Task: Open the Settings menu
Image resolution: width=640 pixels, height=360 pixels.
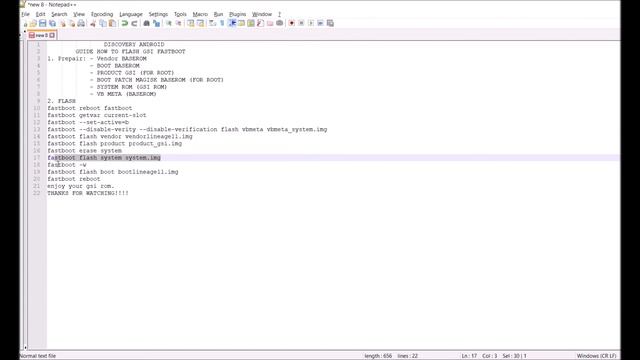Action: pyautogui.click(x=158, y=14)
